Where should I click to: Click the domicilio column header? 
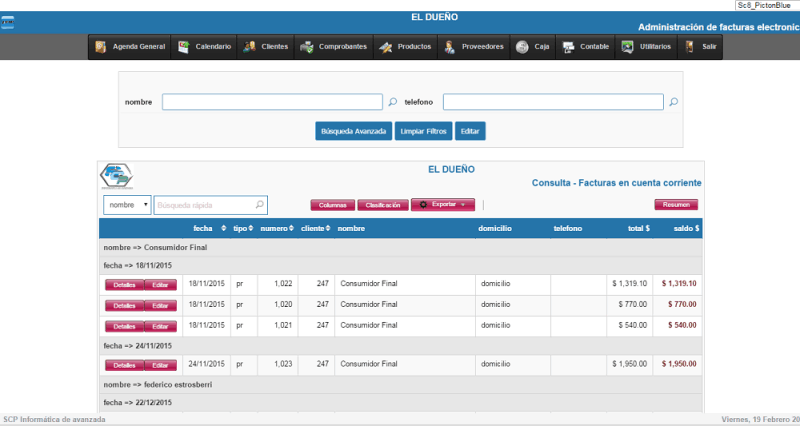(495, 229)
